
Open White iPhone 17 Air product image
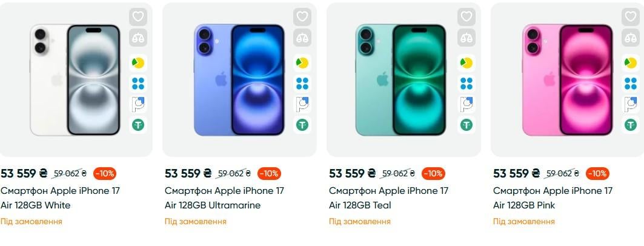75,80
